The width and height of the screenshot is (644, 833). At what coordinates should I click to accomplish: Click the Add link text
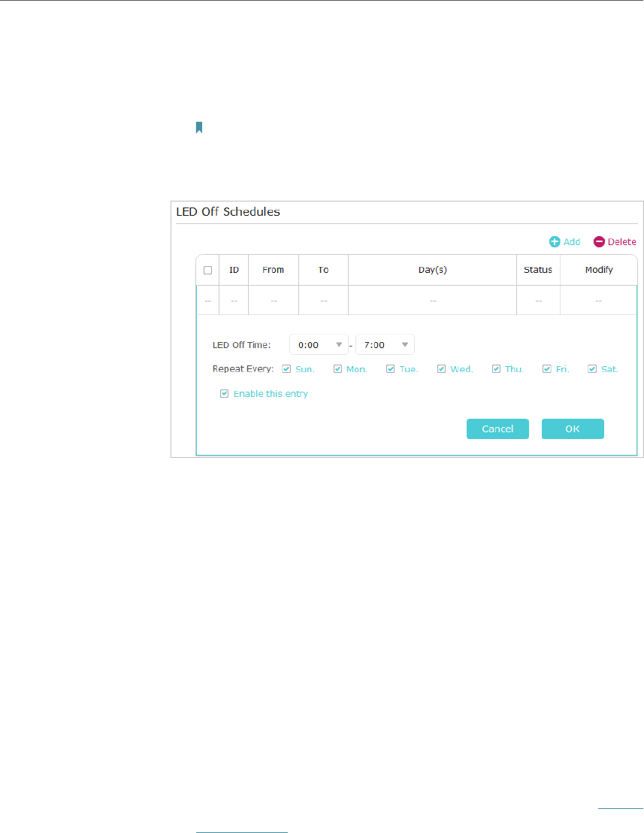tap(572, 242)
